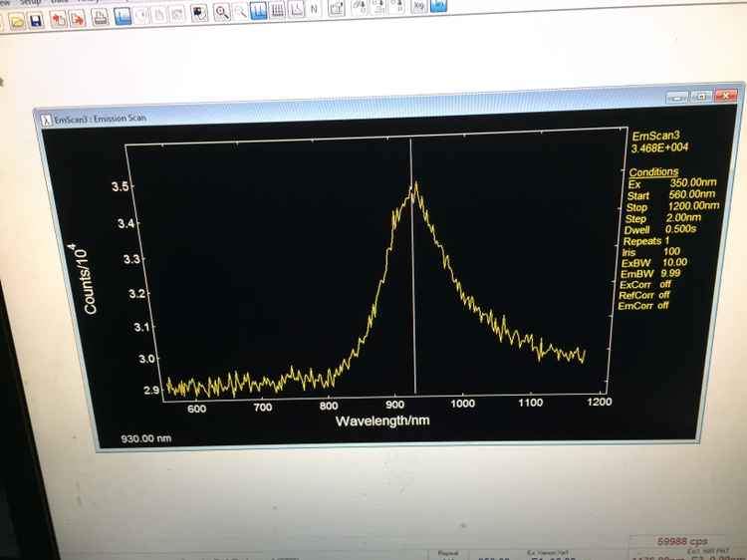Click the printer icon in toolbar
This screenshot has height=560, width=747.
point(101,18)
